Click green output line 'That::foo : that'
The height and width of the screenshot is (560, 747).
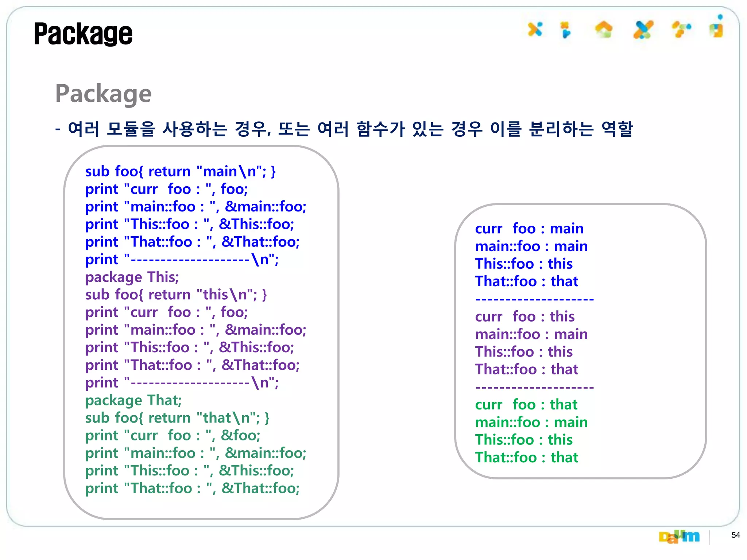coord(527,458)
